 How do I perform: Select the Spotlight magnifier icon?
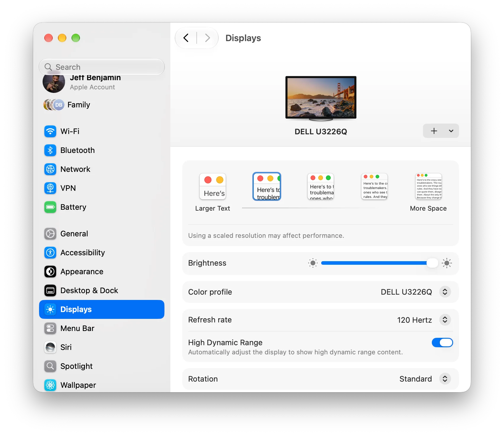coord(50,366)
